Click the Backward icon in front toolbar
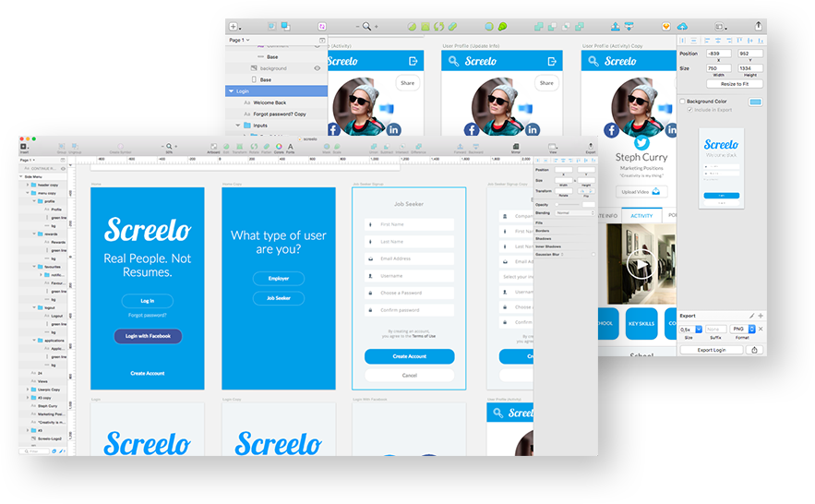The image size is (815, 504). [x=475, y=148]
